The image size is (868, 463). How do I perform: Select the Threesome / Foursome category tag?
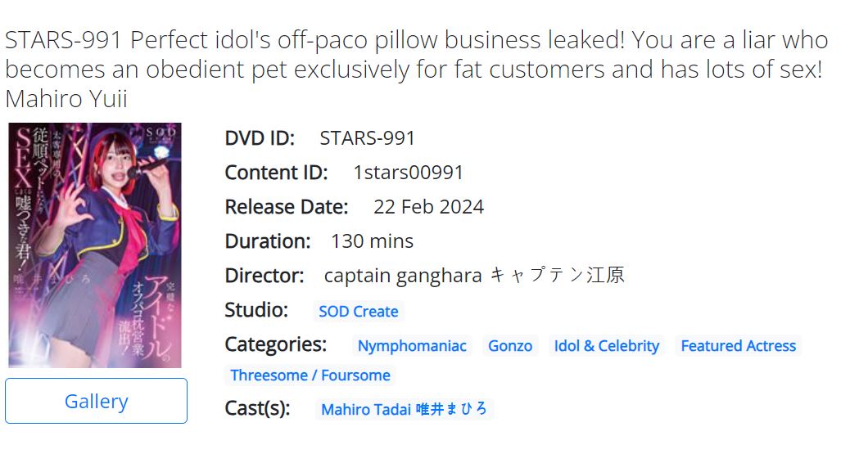(x=310, y=375)
